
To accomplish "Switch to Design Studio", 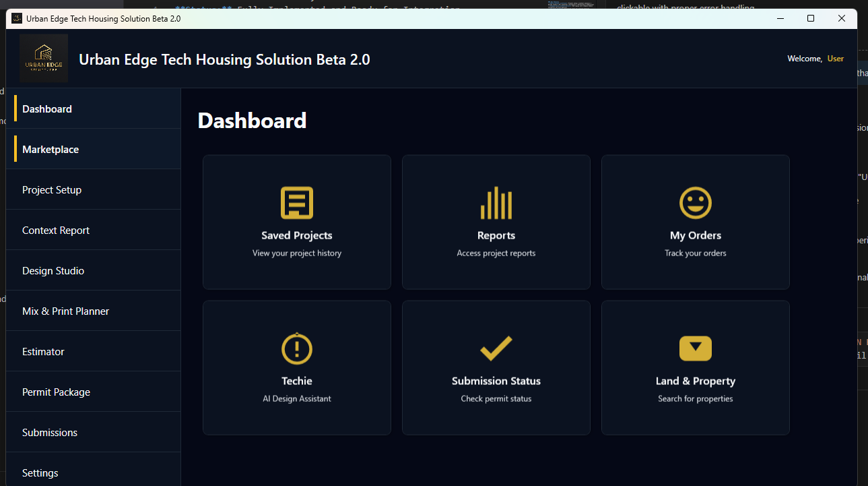I will [53, 270].
